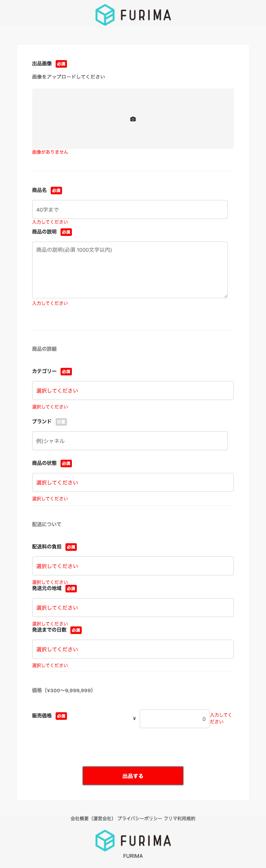266x868 pixels.
Task: Open the カテゴリー dropdown
Action: (133, 391)
